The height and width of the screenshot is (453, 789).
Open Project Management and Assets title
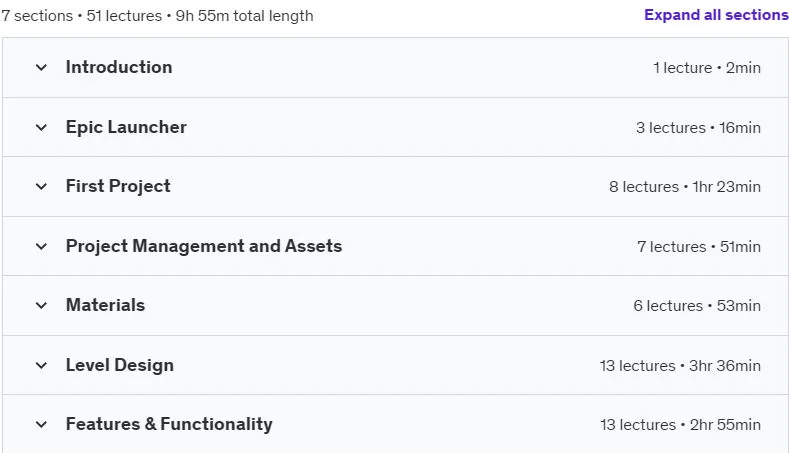coord(204,246)
